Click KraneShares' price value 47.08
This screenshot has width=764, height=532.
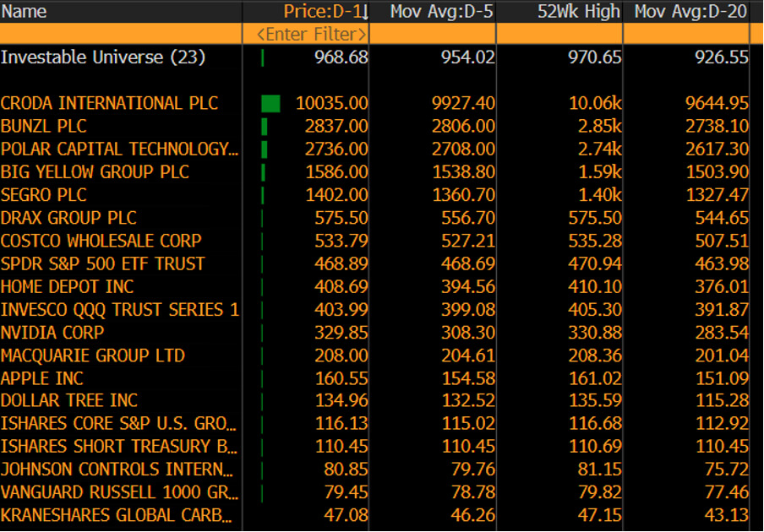coord(346,515)
